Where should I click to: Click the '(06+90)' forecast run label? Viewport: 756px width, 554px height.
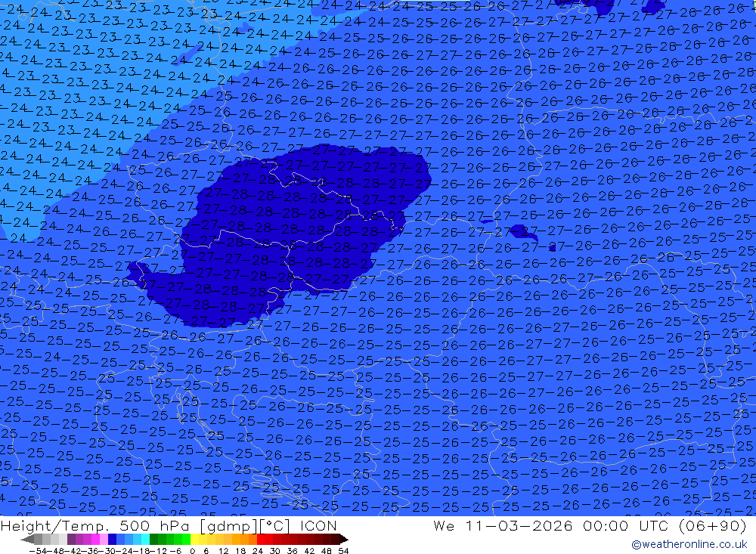pos(713,525)
